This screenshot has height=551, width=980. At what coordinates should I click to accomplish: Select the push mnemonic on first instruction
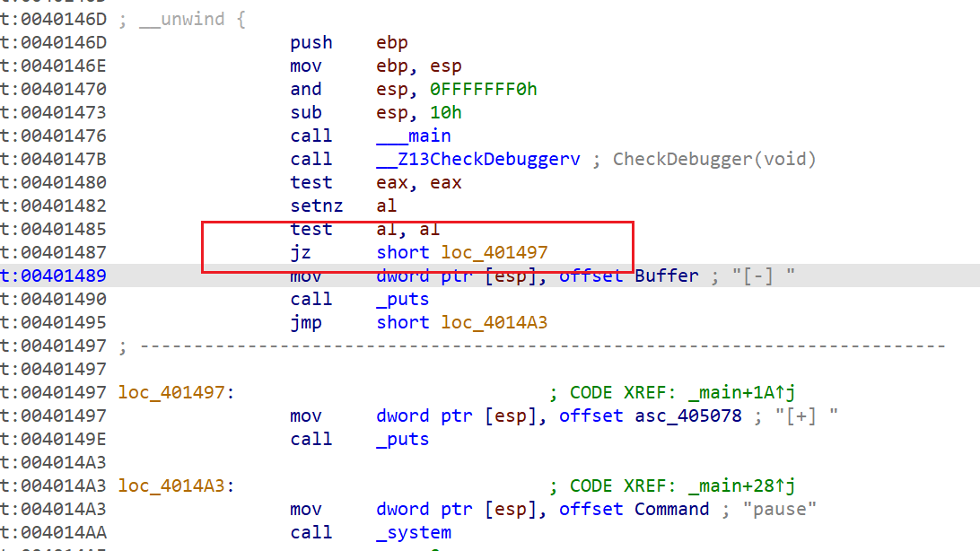point(311,42)
